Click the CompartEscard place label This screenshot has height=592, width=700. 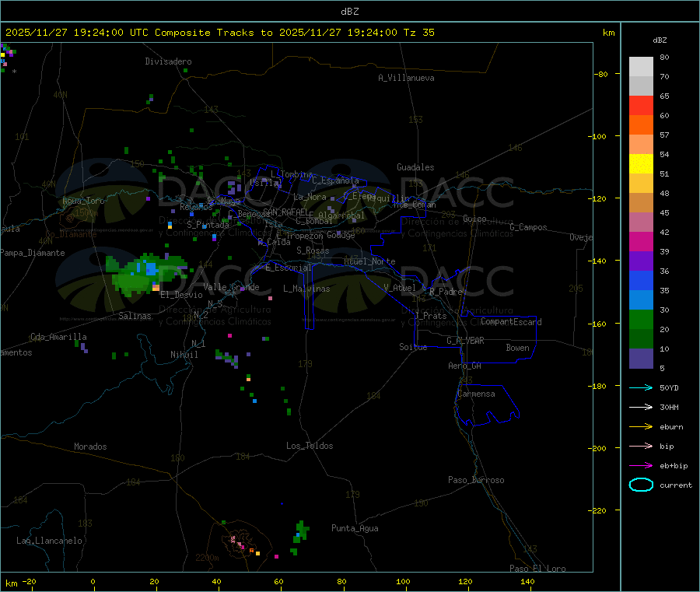[x=511, y=322]
